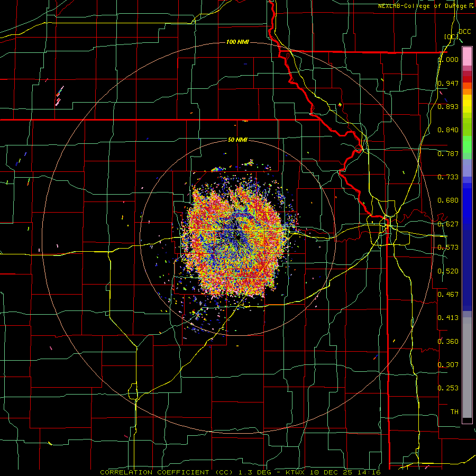
Task: Click the 0.840 scale value
Action: (x=448, y=130)
